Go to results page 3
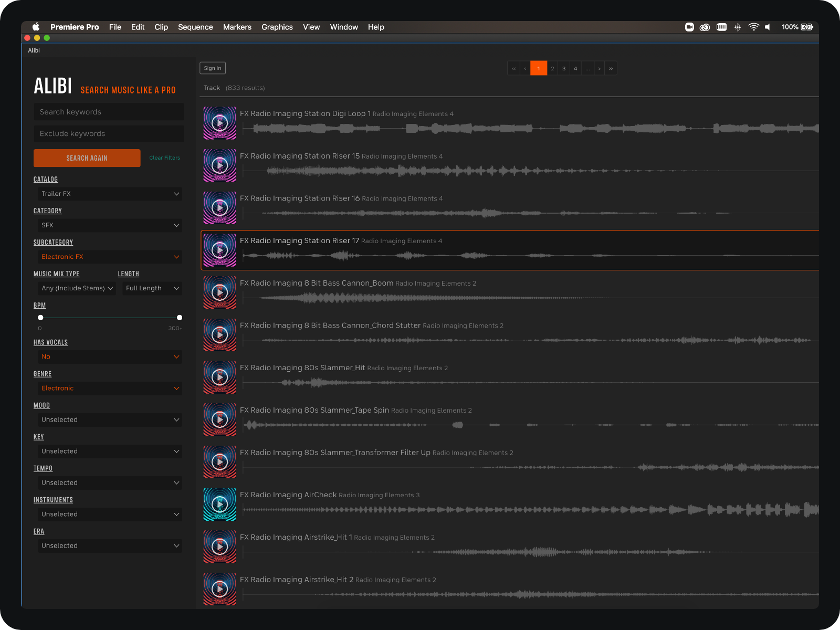Viewport: 840px width, 630px height. 564,68
